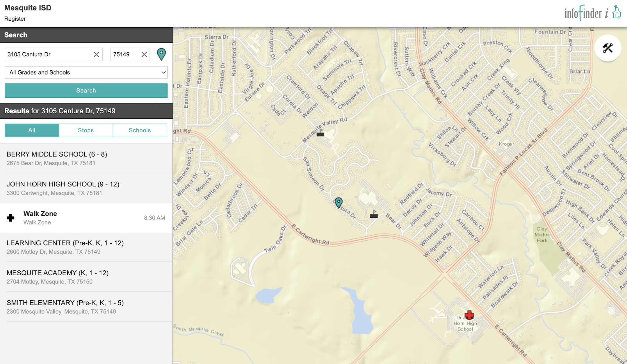Switch to the Schools tab

[140, 130]
